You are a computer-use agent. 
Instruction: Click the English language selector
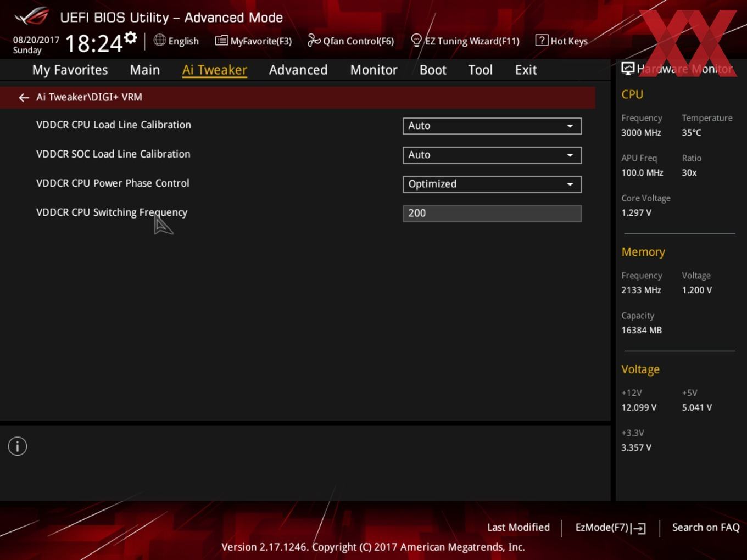pos(183,41)
